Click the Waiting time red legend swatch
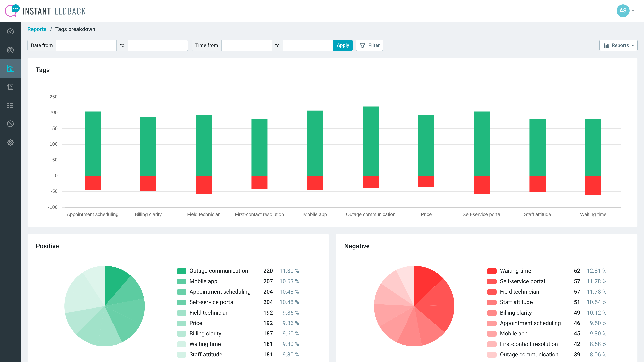Image resolution: width=644 pixels, height=362 pixels. pyautogui.click(x=492, y=271)
